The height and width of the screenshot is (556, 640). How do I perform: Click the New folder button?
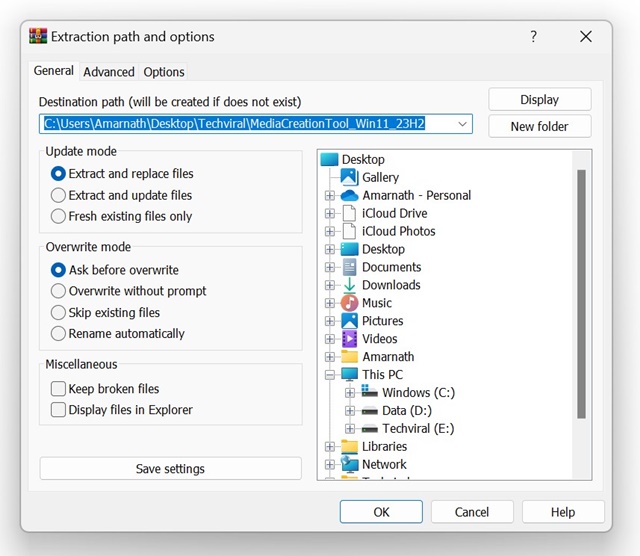pyautogui.click(x=540, y=127)
